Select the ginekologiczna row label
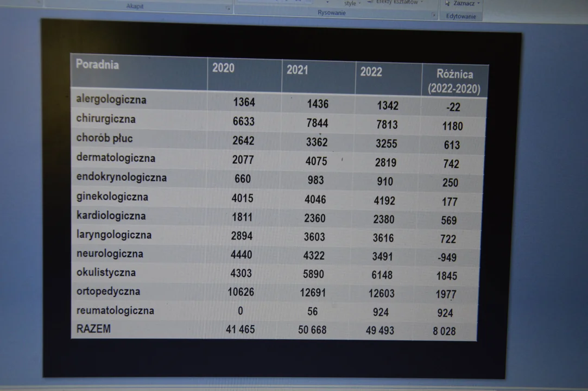This screenshot has height=391, width=588. (x=112, y=197)
